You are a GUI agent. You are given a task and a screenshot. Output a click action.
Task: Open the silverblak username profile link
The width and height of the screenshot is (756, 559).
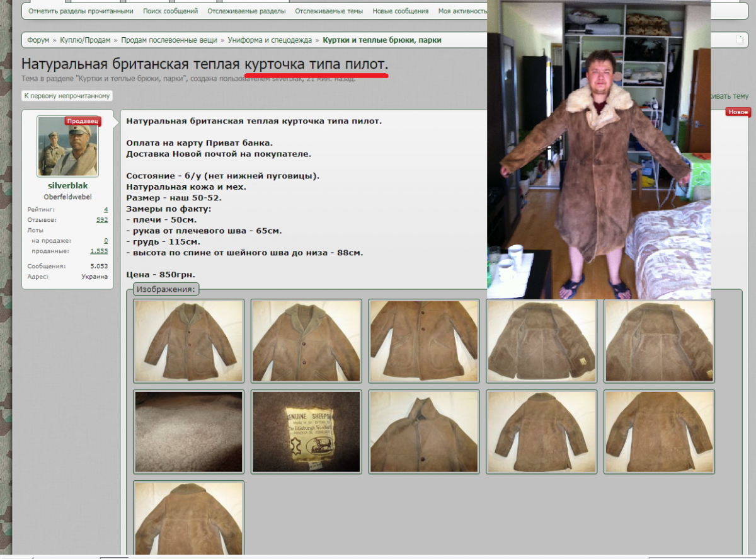pyautogui.click(x=67, y=186)
